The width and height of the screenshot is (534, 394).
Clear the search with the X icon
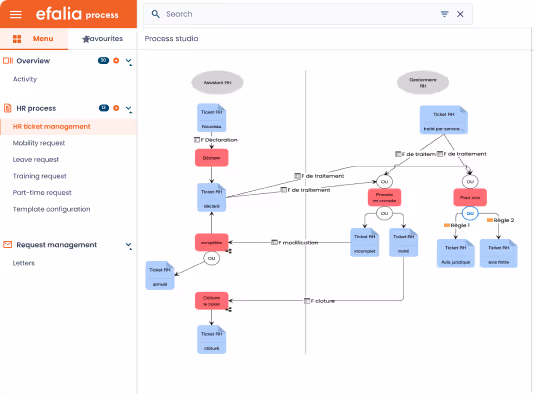point(460,14)
